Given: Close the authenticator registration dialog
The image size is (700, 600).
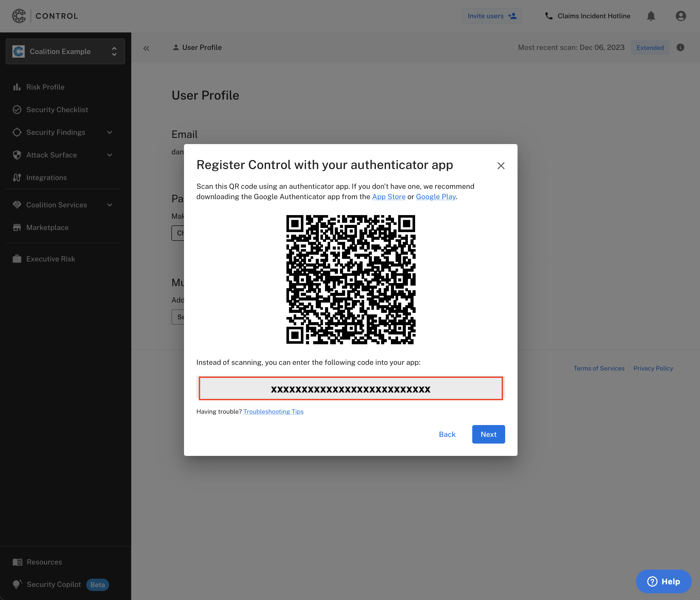Looking at the screenshot, I should [501, 165].
